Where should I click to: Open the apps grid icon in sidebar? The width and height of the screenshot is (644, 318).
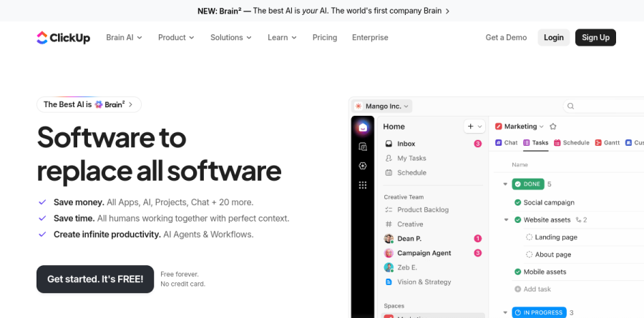[363, 185]
